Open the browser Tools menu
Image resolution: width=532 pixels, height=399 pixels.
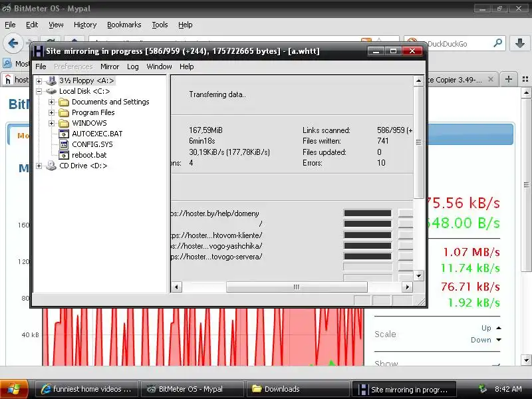coord(160,25)
